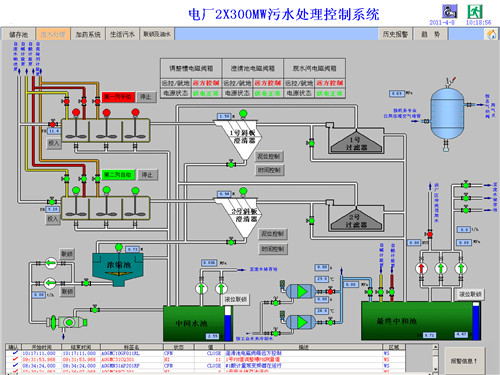The width and height of the screenshot is (500, 375).
Task: Select the red-arrow pump above the 最终中和池 tank
Action: [x=421, y=268]
